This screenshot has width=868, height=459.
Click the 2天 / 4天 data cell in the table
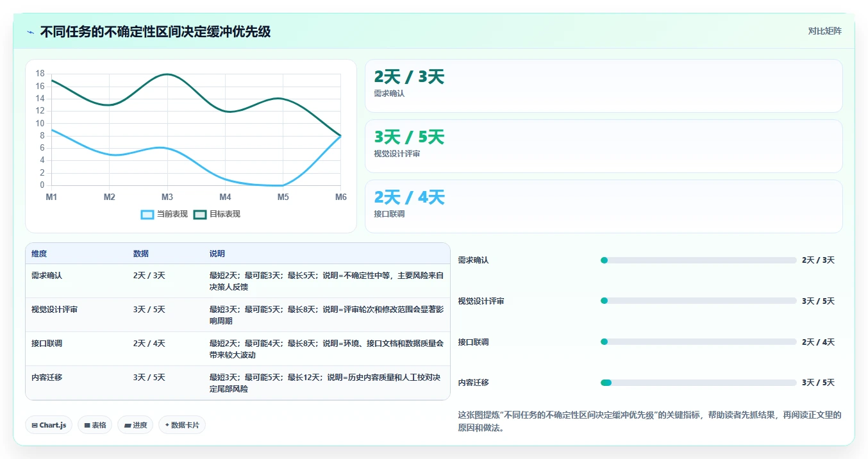[x=149, y=343]
